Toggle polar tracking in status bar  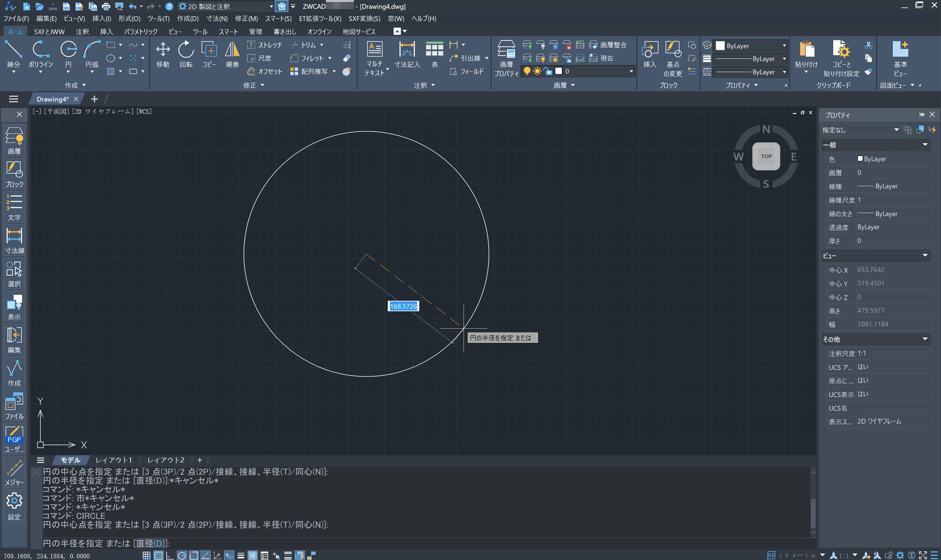coord(182,555)
